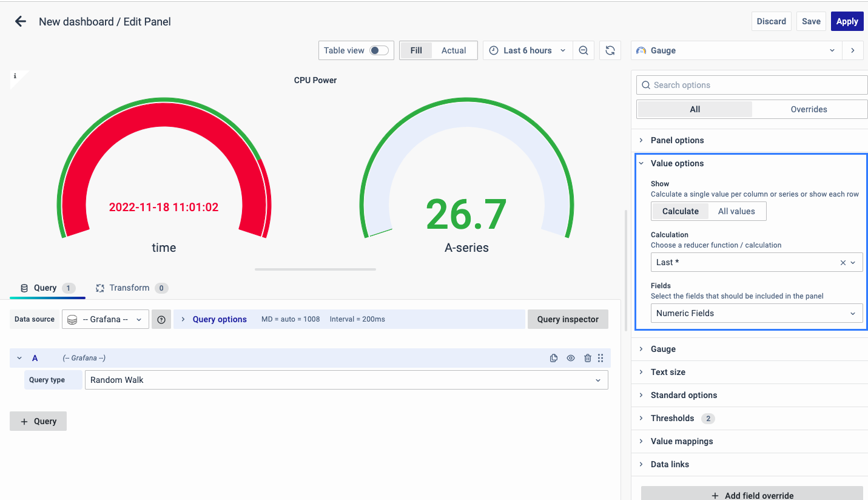Delete query A with trash icon
The width and height of the screenshot is (868, 500).
[587, 358]
